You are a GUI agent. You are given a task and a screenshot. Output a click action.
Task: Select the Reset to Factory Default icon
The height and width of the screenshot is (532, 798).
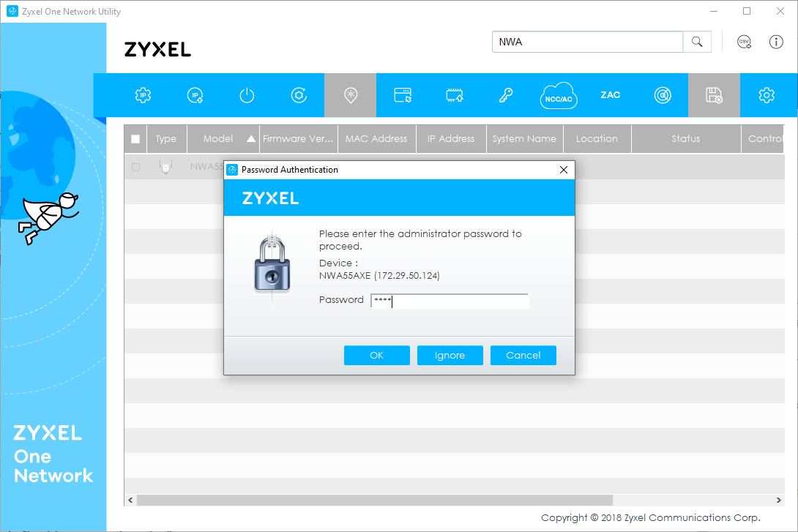[x=299, y=95]
